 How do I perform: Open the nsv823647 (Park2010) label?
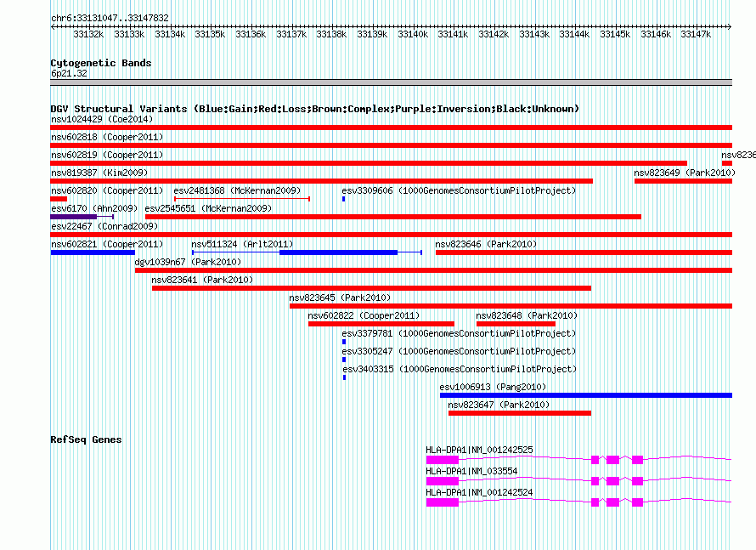click(x=499, y=405)
